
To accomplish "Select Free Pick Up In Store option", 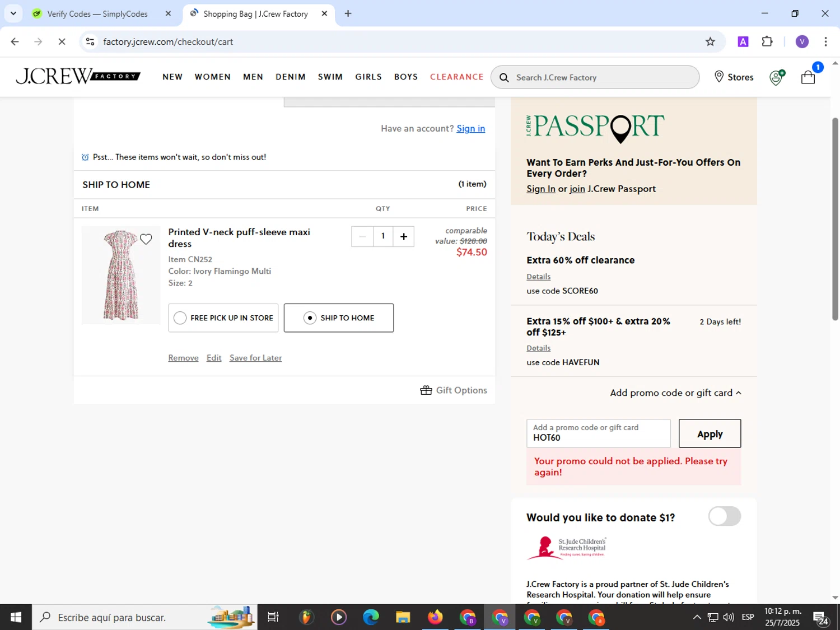I will [x=223, y=318].
